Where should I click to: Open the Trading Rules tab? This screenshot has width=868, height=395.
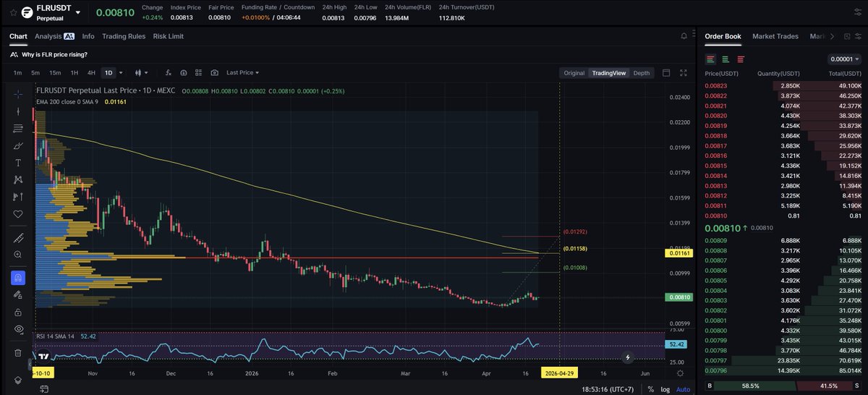[x=124, y=36]
